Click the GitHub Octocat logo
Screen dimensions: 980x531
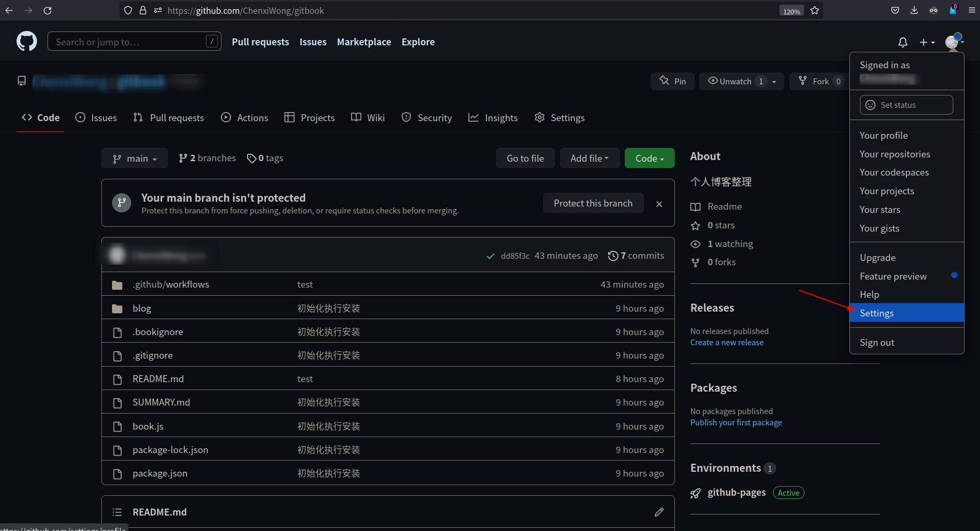pyautogui.click(x=27, y=41)
